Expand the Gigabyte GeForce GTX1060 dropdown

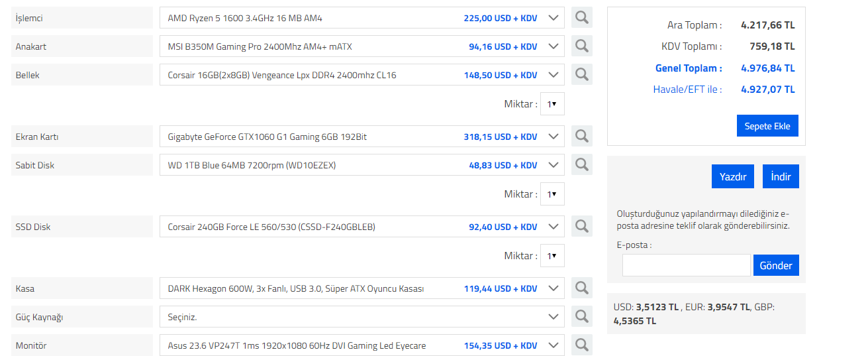tap(554, 137)
